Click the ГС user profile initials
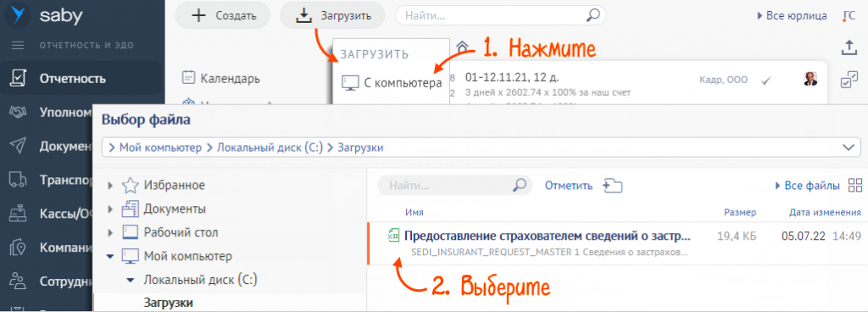The height and width of the screenshot is (312, 868). 849,16
